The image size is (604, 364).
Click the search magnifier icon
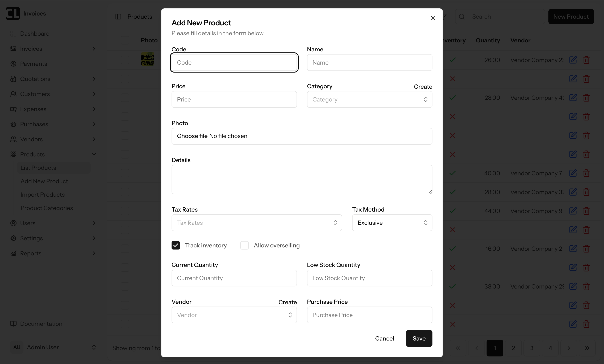pyautogui.click(x=462, y=16)
